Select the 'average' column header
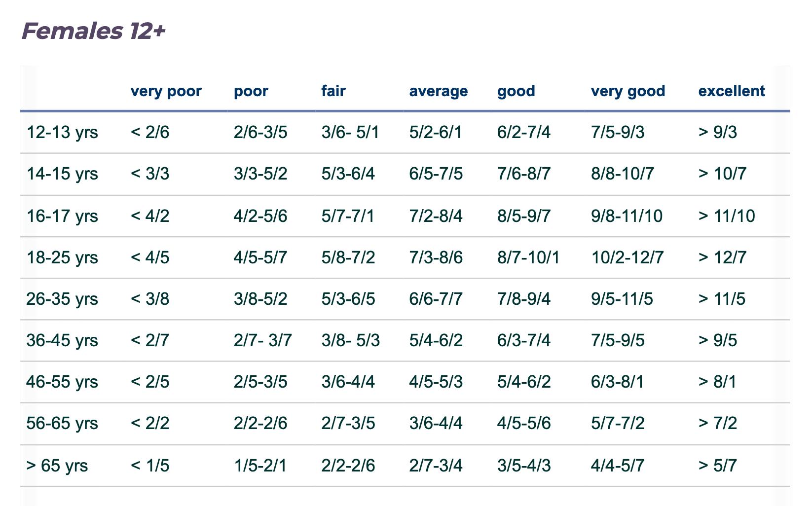812x506 pixels. pos(438,91)
